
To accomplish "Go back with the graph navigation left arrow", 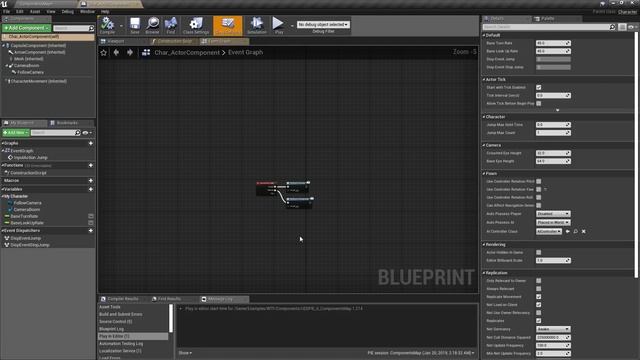I will pyautogui.click(x=116, y=52).
